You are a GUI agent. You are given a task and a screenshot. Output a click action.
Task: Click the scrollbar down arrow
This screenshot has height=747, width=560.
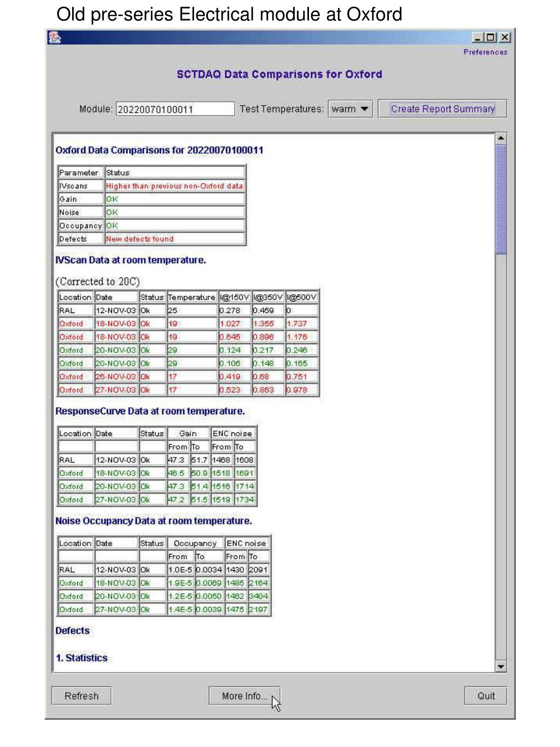point(500,666)
